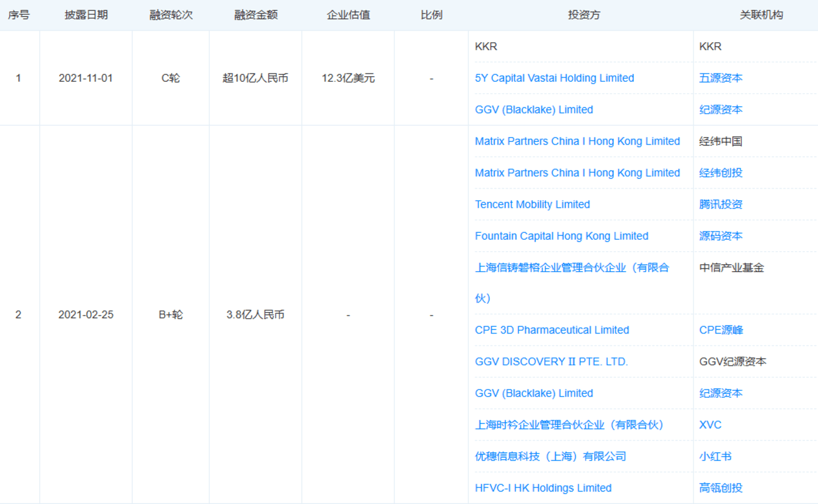Image resolution: width=818 pixels, height=504 pixels.
Task: Open 小红书 affiliated institution link
Action: (x=715, y=456)
